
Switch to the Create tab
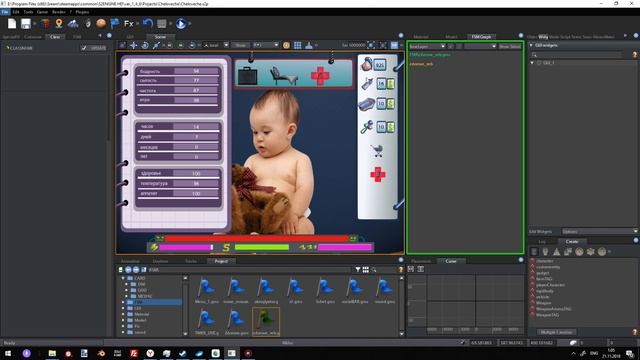(x=572, y=242)
